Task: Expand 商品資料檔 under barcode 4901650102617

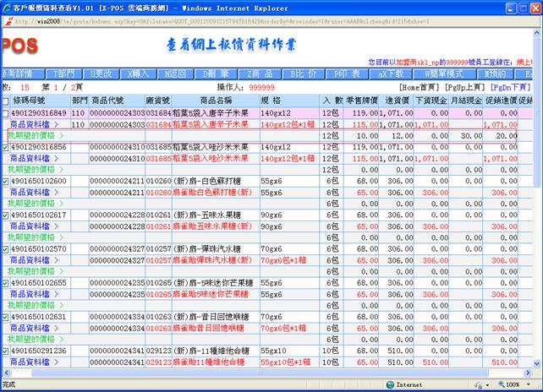Action: tap(34, 226)
